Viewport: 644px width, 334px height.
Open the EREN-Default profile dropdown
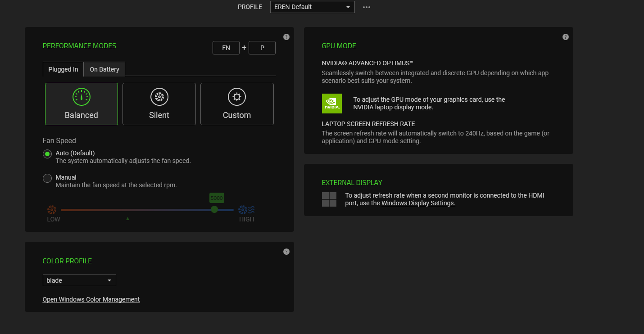pos(313,7)
